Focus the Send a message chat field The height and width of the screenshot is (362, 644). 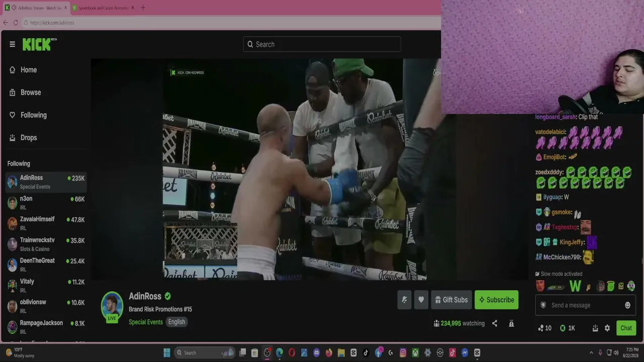click(x=585, y=305)
